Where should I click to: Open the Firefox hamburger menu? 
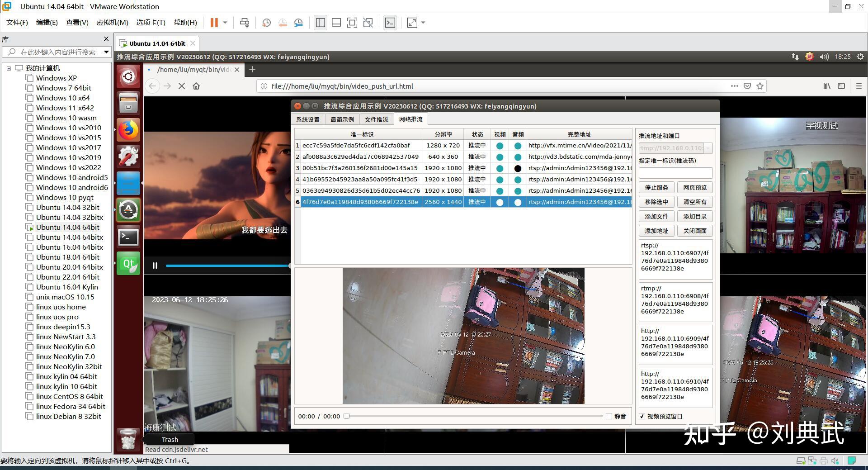coord(858,86)
